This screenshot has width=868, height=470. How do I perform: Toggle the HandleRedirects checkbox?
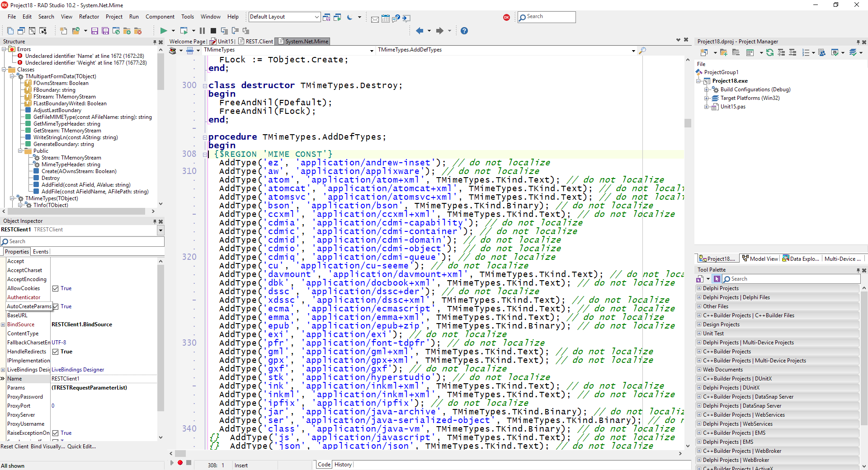pos(55,352)
